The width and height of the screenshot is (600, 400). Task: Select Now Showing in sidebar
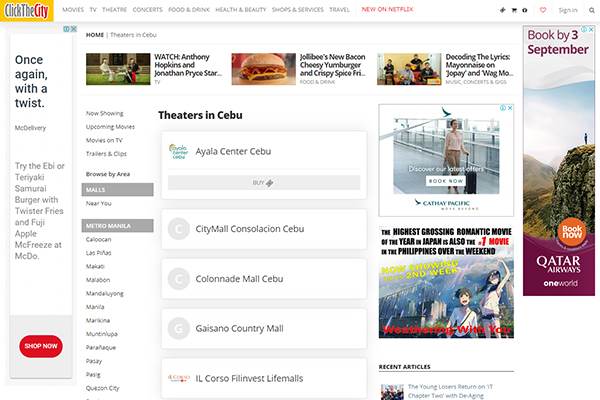point(104,113)
